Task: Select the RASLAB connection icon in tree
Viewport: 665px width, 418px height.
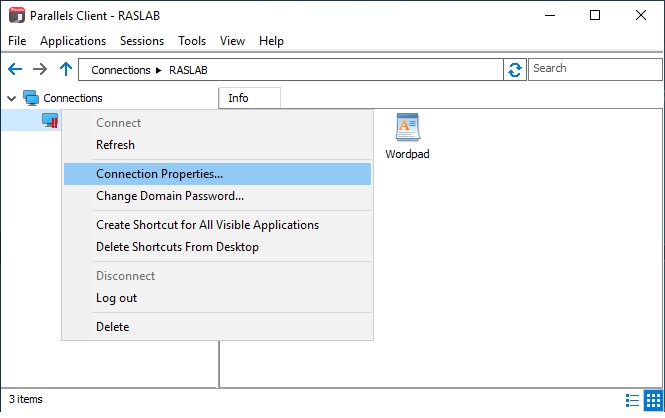Action: (x=50, y=120)
